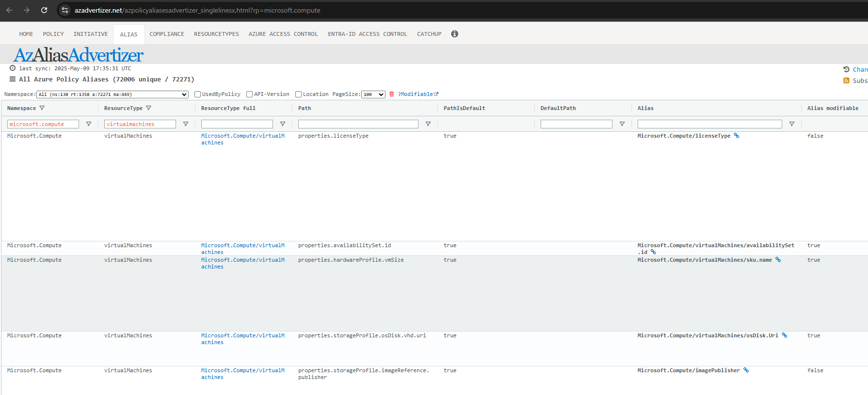Sort by the Alias modifiable column header
Viewport: 868px width, 395px height.
pos(833,108)
